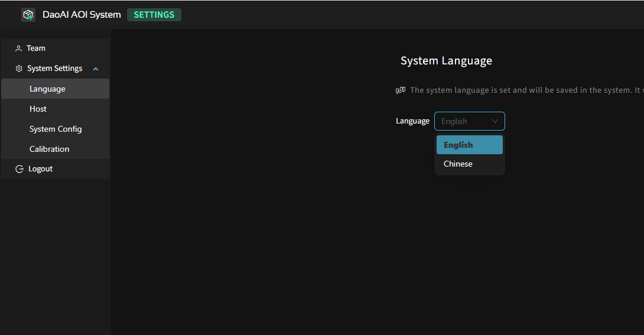
Task: Open the System Config page
Action: click(x=56, y=129)
